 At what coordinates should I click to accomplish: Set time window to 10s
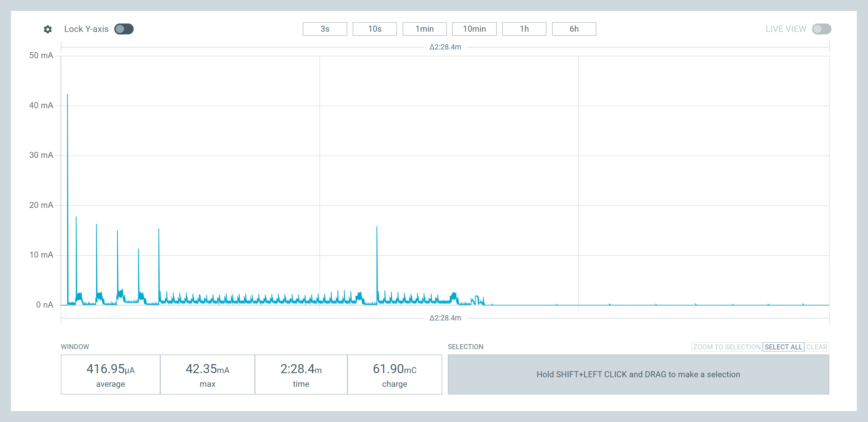375,29
